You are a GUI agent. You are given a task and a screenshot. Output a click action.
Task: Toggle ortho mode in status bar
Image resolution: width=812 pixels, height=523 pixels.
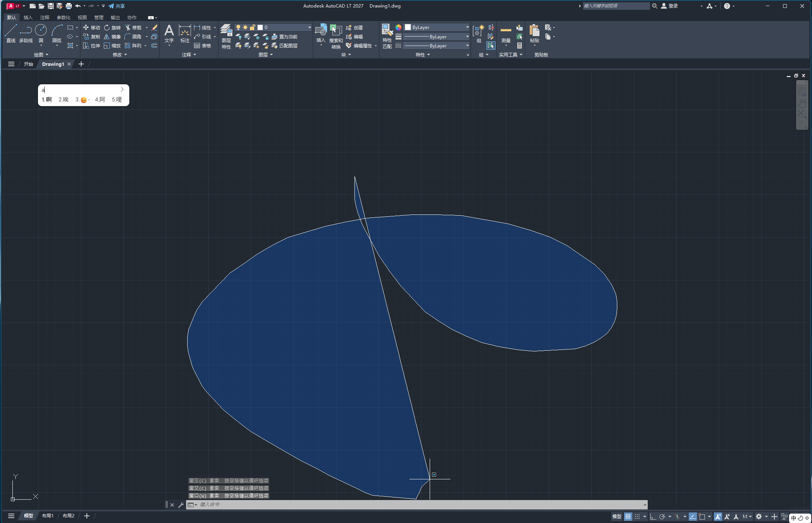click(x=653, y=516)
